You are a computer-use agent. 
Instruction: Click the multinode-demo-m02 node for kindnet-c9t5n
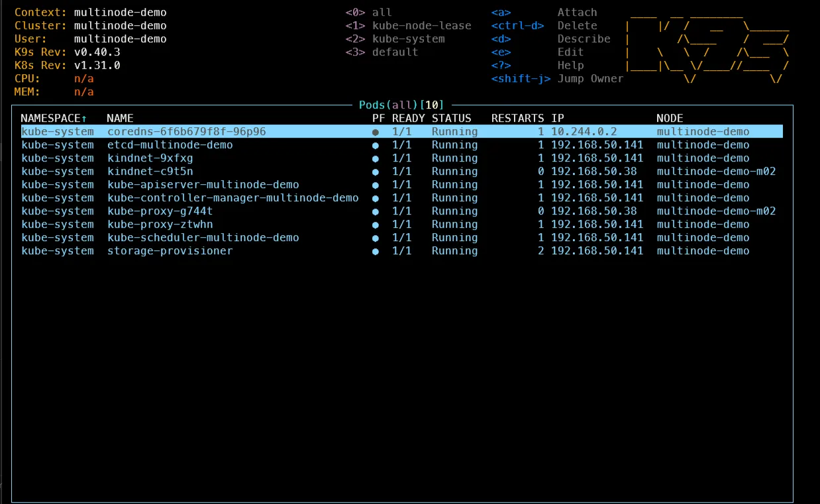[x=715, y=172]
